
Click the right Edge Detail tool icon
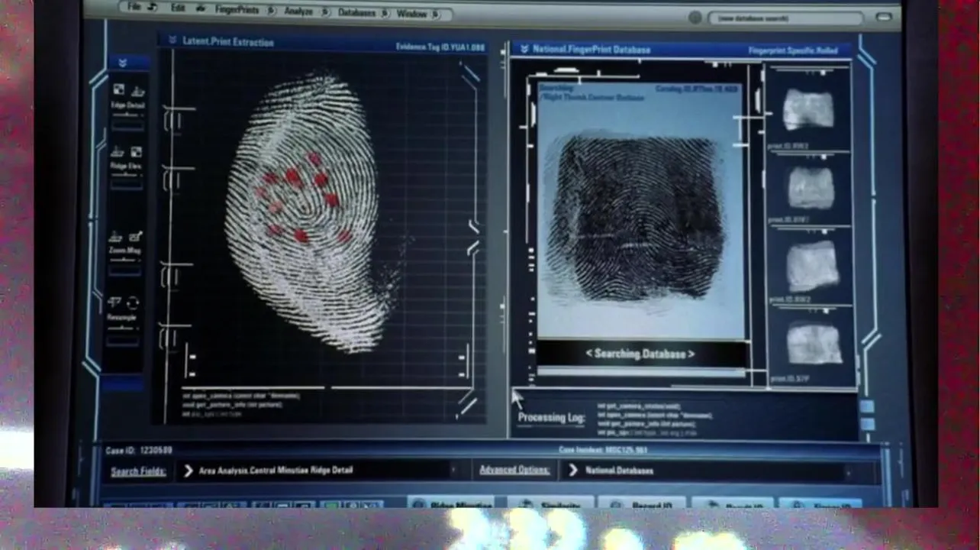137,91
